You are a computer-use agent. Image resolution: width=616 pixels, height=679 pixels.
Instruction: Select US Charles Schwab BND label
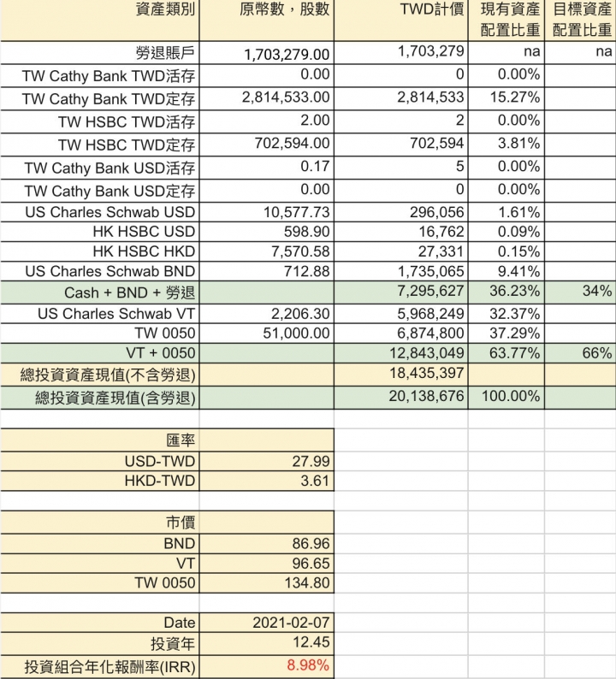(99, 271)
